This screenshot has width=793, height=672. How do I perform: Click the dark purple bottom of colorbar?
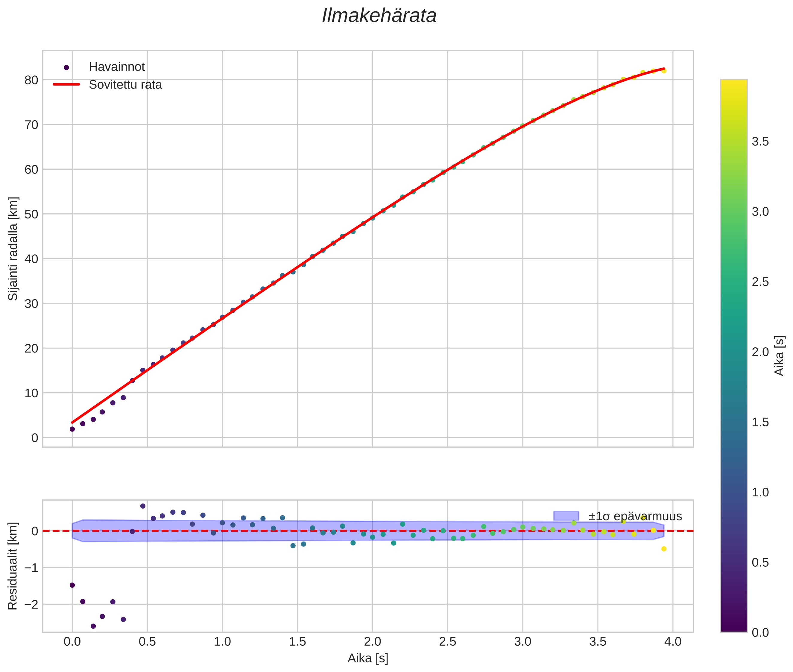(733, 629)
